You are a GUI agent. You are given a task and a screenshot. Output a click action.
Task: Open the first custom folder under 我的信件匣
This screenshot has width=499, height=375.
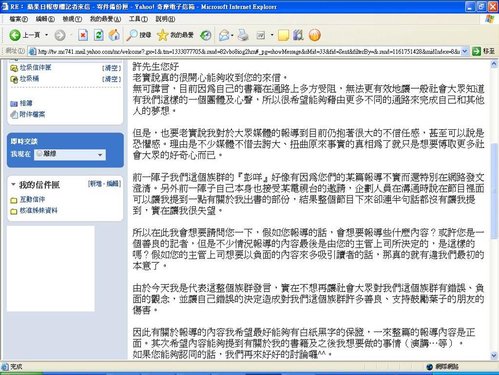point(32,199)
